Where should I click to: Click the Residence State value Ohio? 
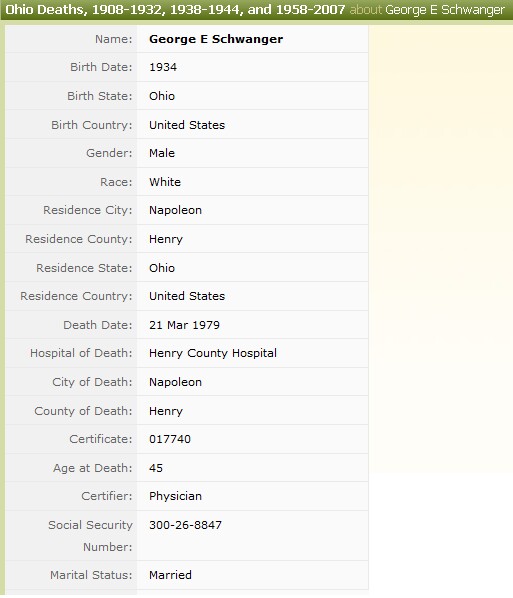(x=162, y=268)
